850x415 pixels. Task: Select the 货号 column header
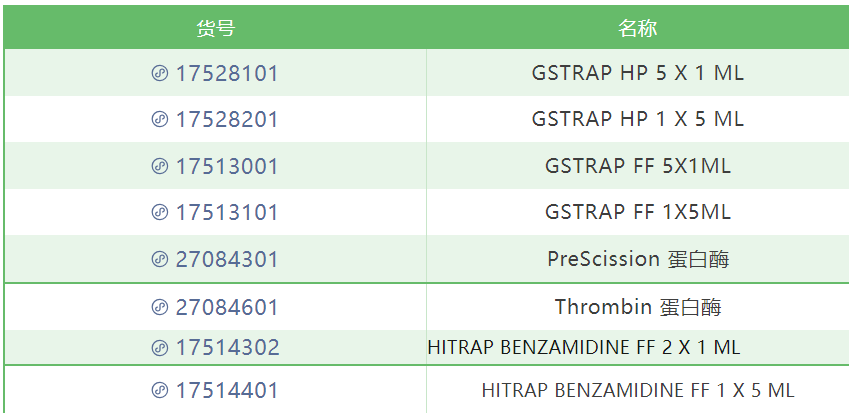(215, 28)
